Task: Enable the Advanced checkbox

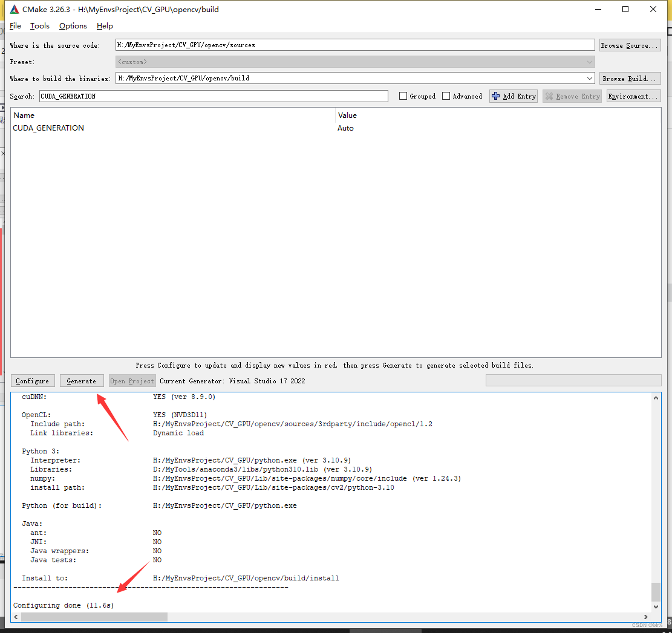Action: 447,96
